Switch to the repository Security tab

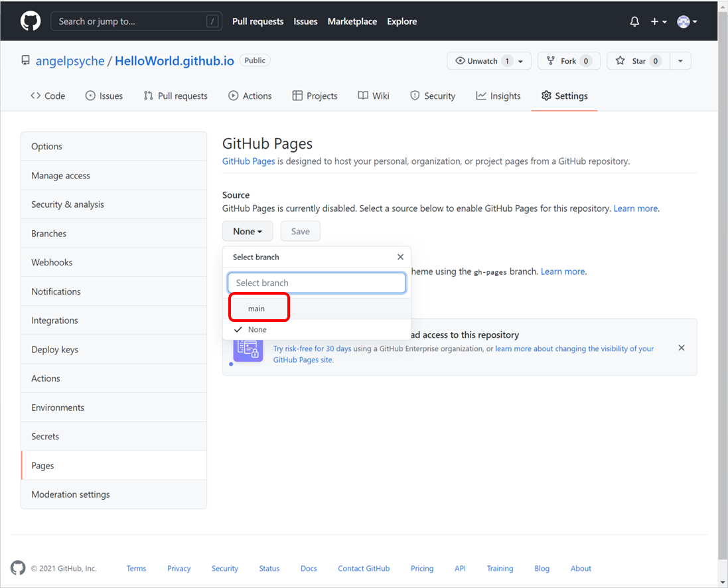(433, 96)
